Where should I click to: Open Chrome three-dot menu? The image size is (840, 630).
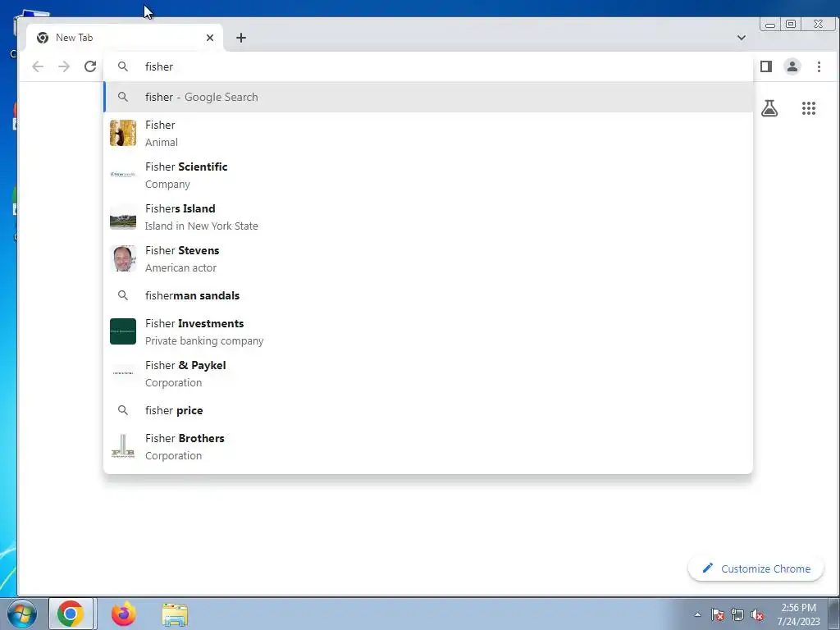click(x=819, y=66)
